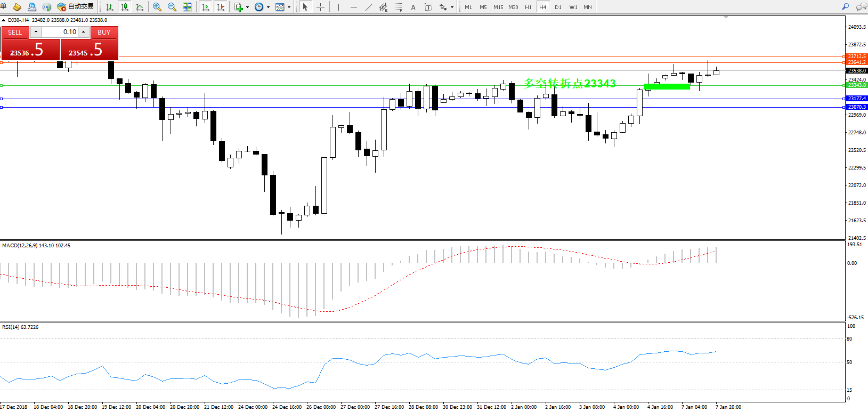Switch to the D1 timeframe
Screen dimensions: 868x412
[x=558, y=7]
